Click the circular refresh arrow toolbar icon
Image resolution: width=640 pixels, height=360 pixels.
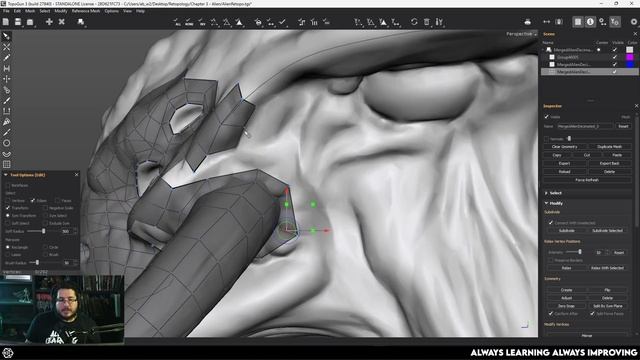[414, 22]
